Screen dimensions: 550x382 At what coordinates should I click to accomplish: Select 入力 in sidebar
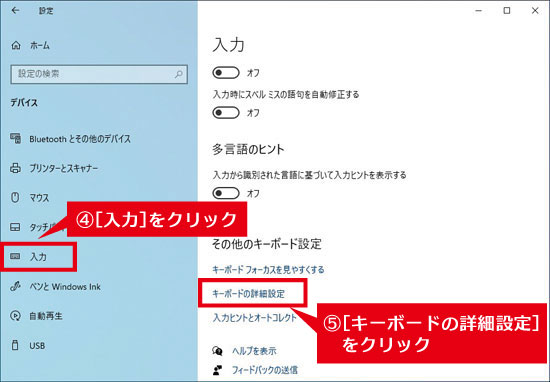coord(38,257)
